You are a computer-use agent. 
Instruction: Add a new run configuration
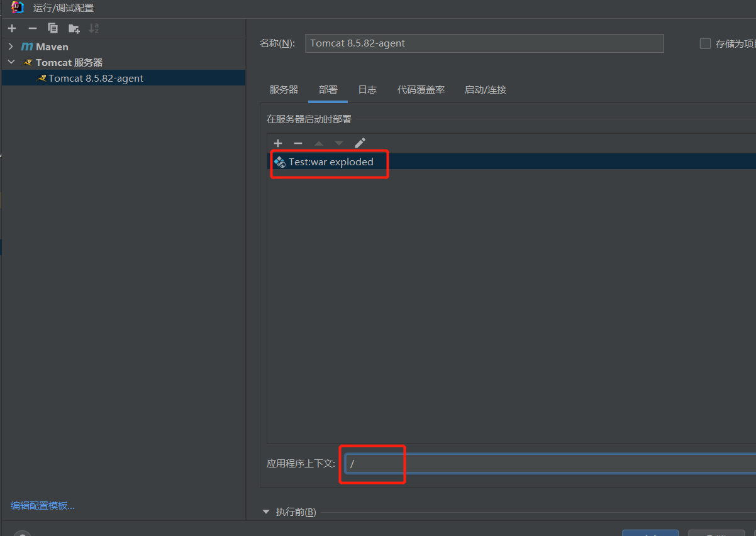click(x=12, y=28)
